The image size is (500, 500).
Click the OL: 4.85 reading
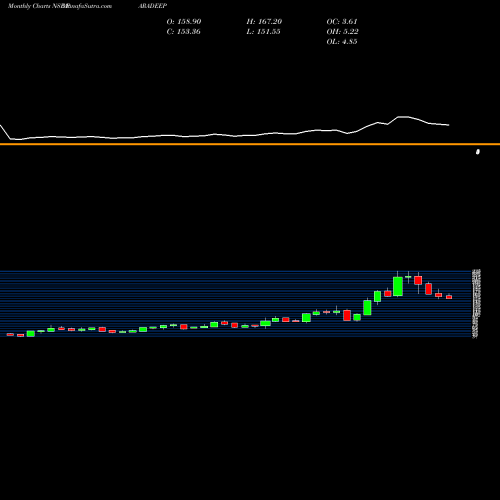(x=342, y=42)
